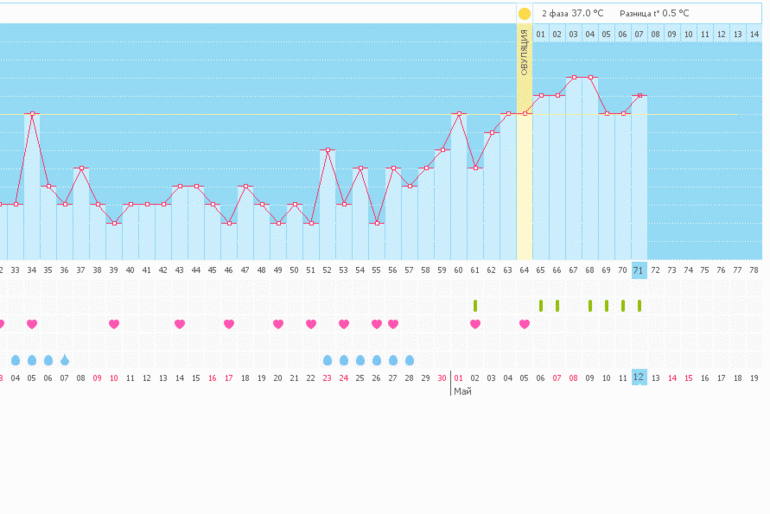The image size is (770, 514).
Task: Click the small blue drop on day 36
Action: pos(65,360)
